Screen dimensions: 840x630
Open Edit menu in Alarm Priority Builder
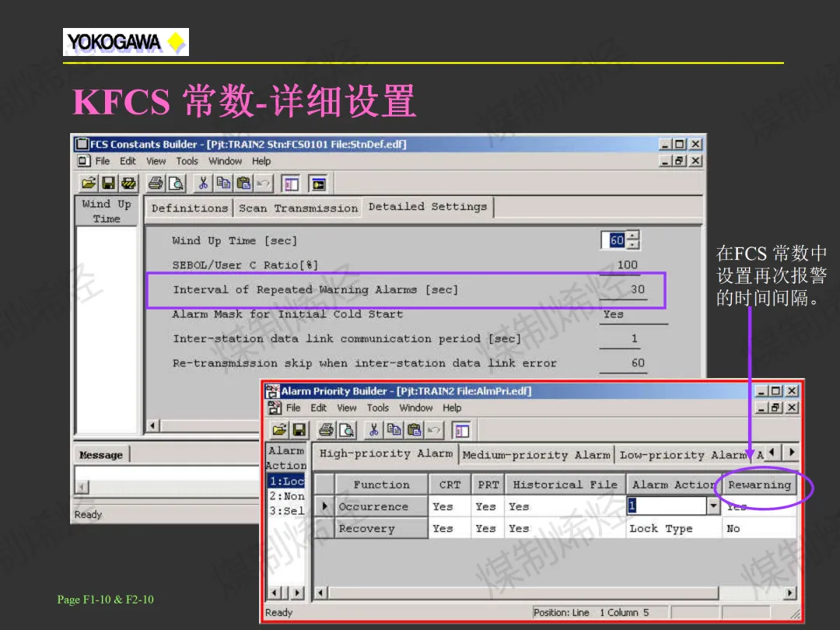click(x=318, y=408)
